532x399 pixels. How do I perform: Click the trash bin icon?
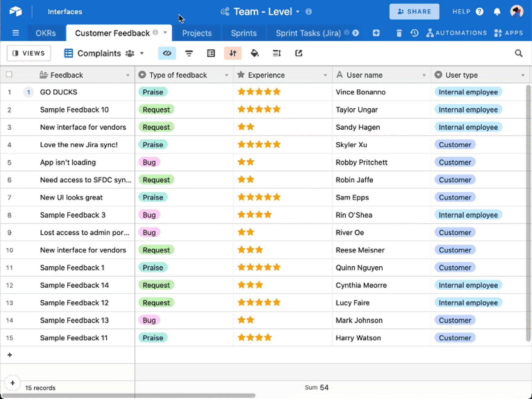pyautogui.click(x=399, y=33)
